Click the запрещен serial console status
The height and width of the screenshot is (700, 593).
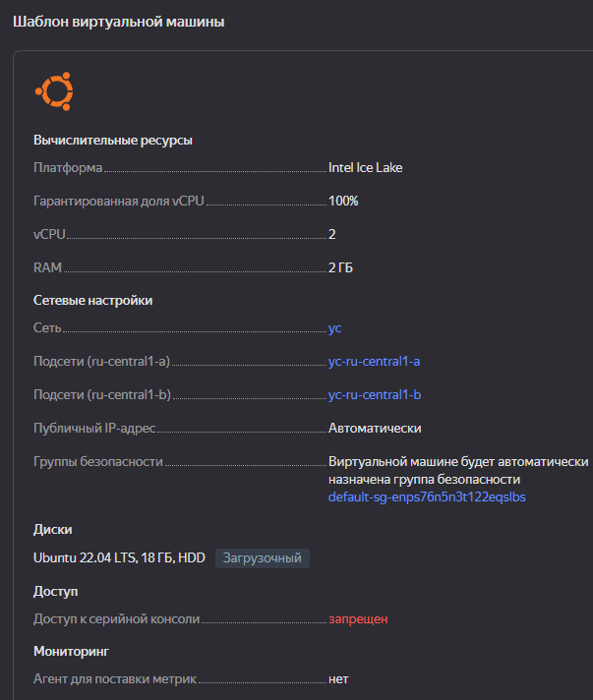click(358, 619)
